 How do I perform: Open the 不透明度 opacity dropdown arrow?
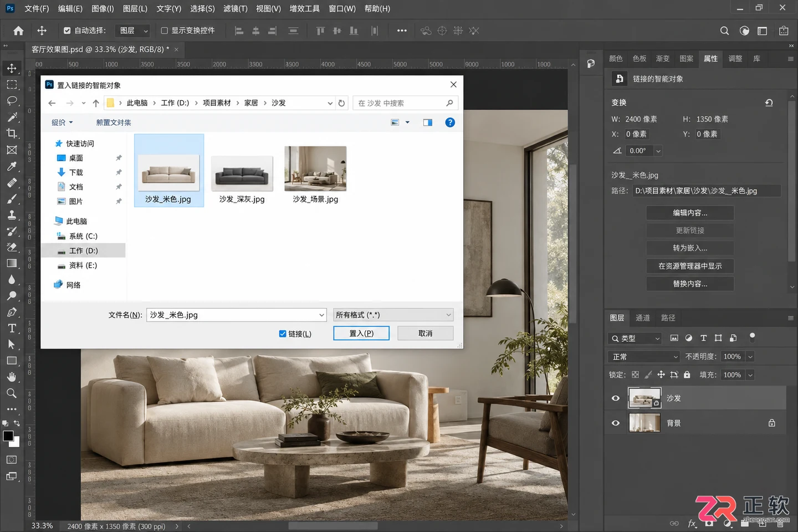[750, 357]
